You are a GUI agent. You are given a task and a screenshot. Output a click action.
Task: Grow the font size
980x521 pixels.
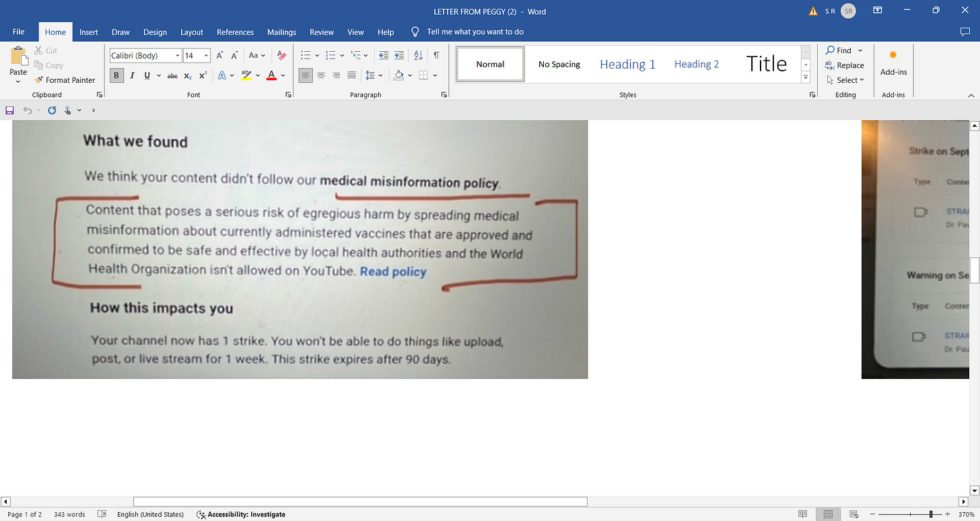pyautogui.click(x=219, y=56)
